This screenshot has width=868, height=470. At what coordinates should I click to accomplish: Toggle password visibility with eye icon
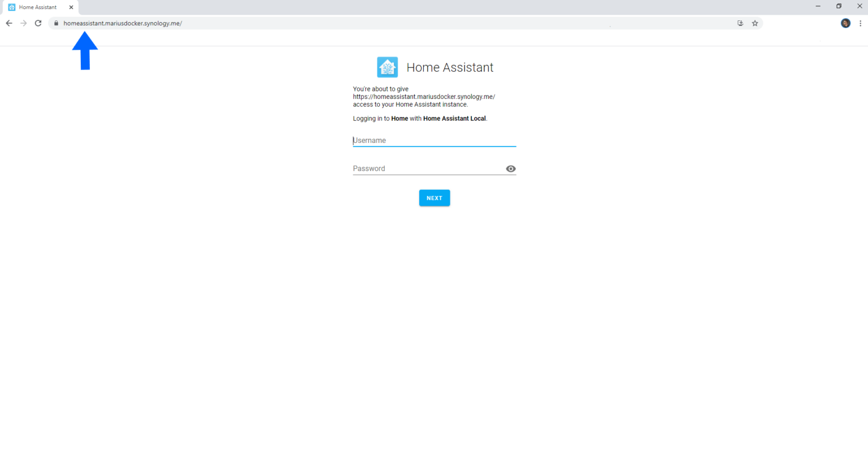511,169
